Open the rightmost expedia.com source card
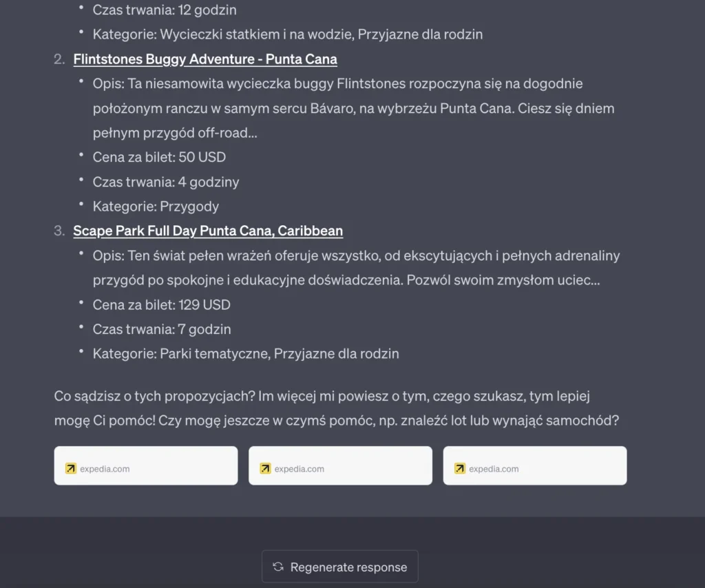The width and height of the screenshot is (705, 588). coord(534,465)
